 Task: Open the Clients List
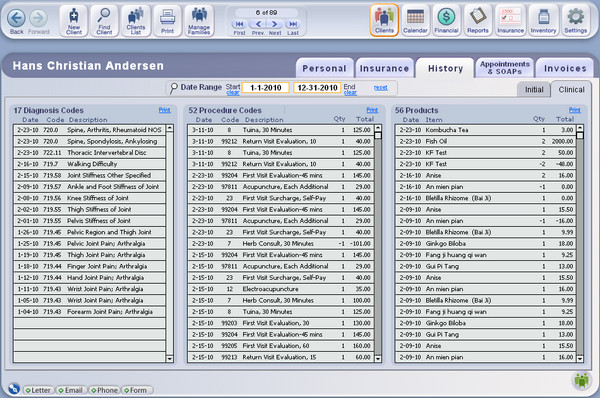click(x=135, y=21)
